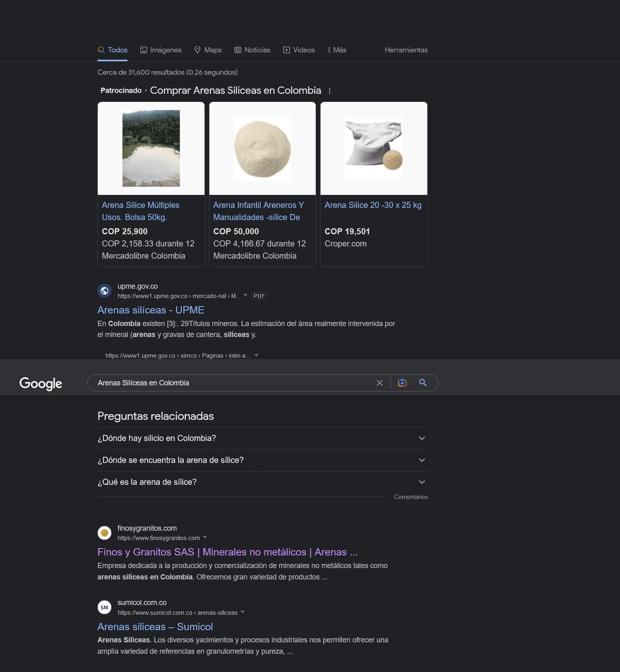This screenshot has width=620, height=672.
Task: Click the finosygranitos.com favicon
Action: pos(105,533)
